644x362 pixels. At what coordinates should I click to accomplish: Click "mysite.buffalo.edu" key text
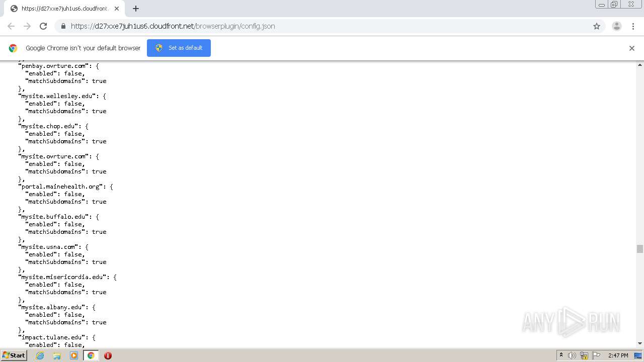click(x=54, y=217)
